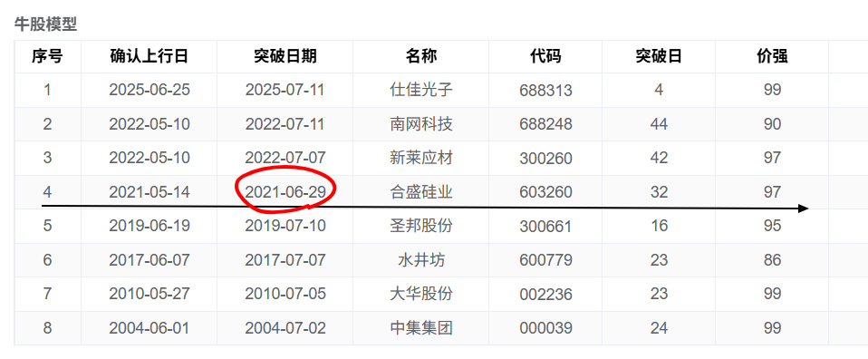
Task: Click the 牛股模型 table title
Action: click(45, 24)
